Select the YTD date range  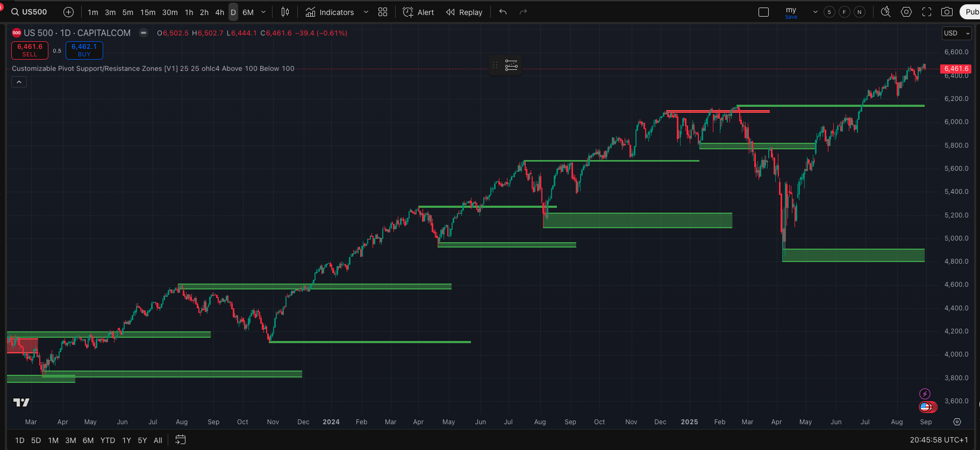tap(108, 440)
